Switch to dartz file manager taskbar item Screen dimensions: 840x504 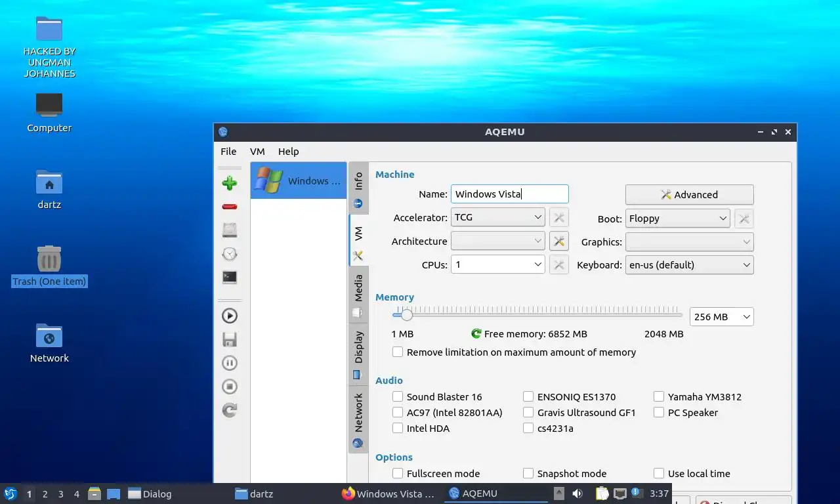pyautogui.click(x=284, y=493)
